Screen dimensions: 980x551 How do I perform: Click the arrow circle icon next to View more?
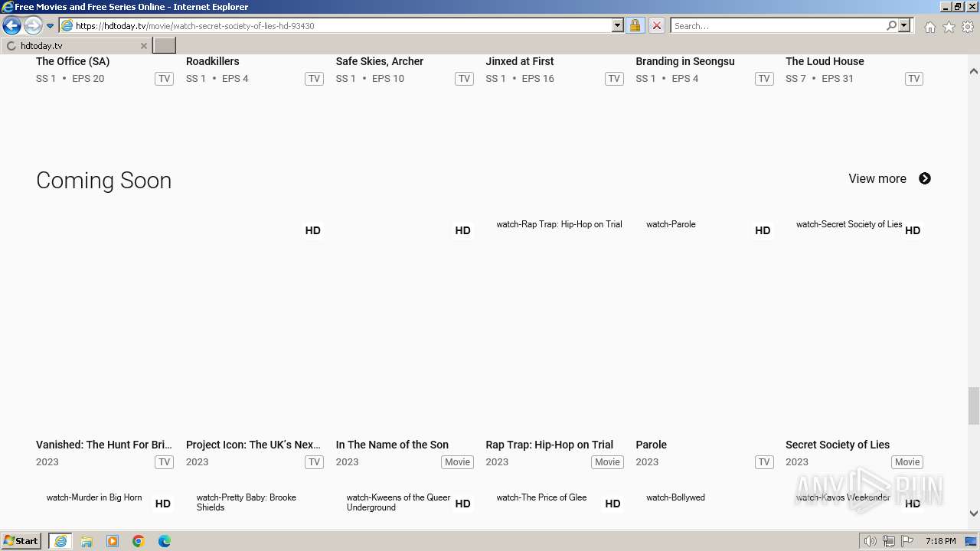point(925,178)
